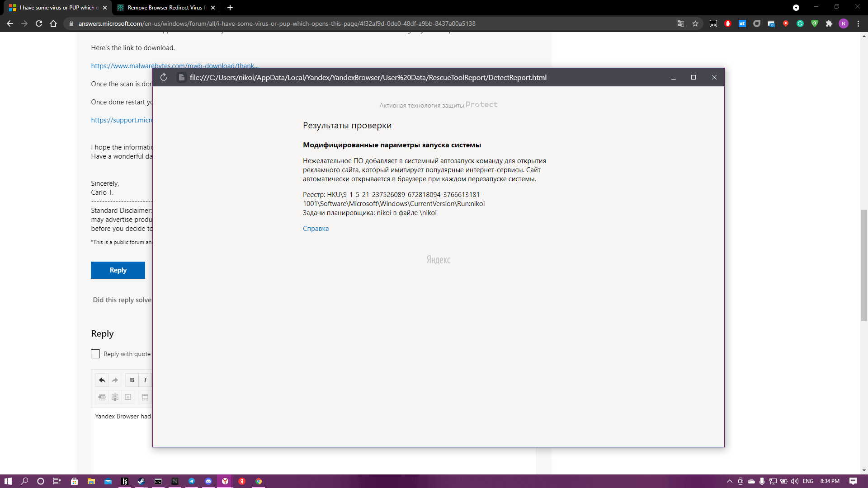Reload the Yandex report popup window

point(164,77)
